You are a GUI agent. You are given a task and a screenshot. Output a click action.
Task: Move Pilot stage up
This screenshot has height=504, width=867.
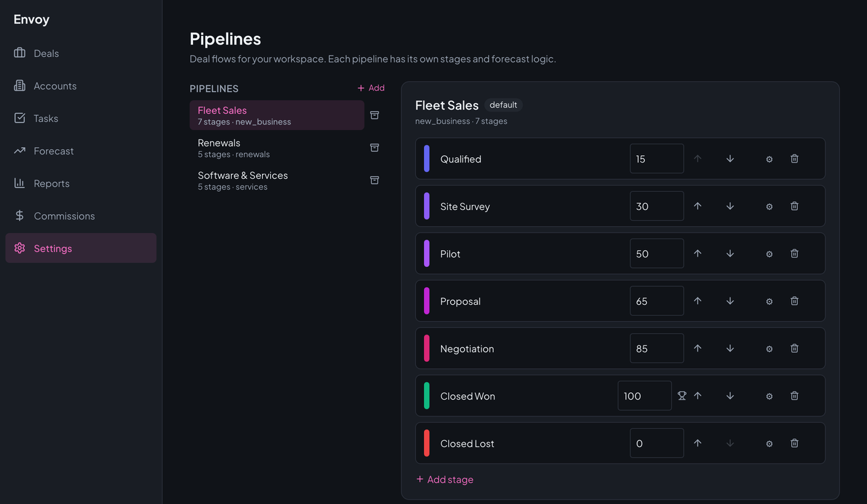click(x=698, y=253)
